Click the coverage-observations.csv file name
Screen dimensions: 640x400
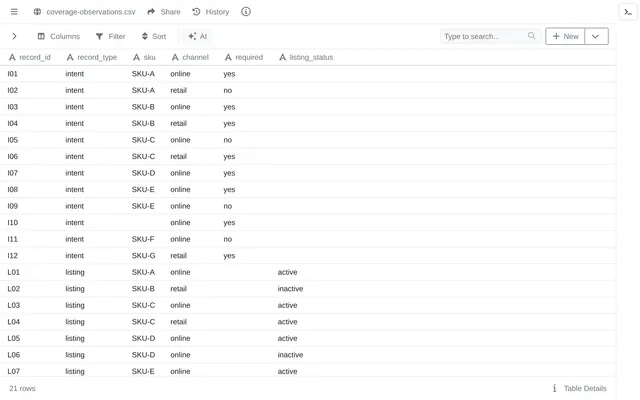[x=91, y=12]
